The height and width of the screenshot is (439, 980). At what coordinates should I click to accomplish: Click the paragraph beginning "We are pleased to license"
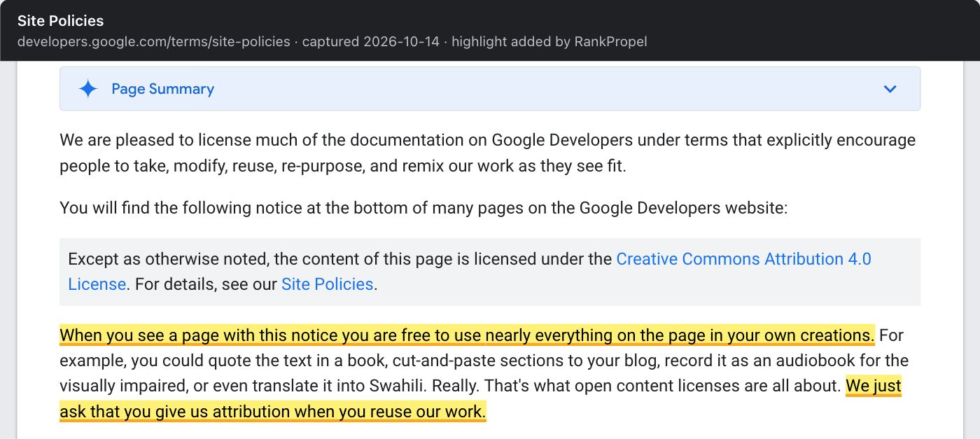(x=487, y=153)
